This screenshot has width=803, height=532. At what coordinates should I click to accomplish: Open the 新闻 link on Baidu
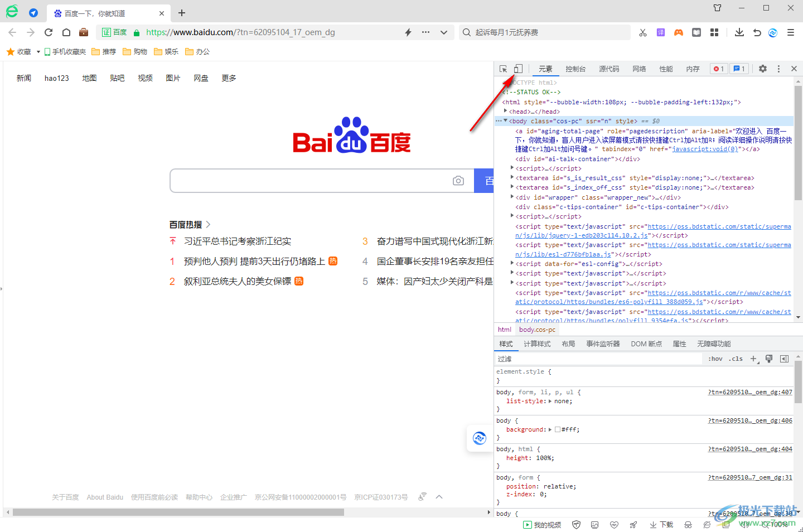pyautogui.click(x=24, y=78)
